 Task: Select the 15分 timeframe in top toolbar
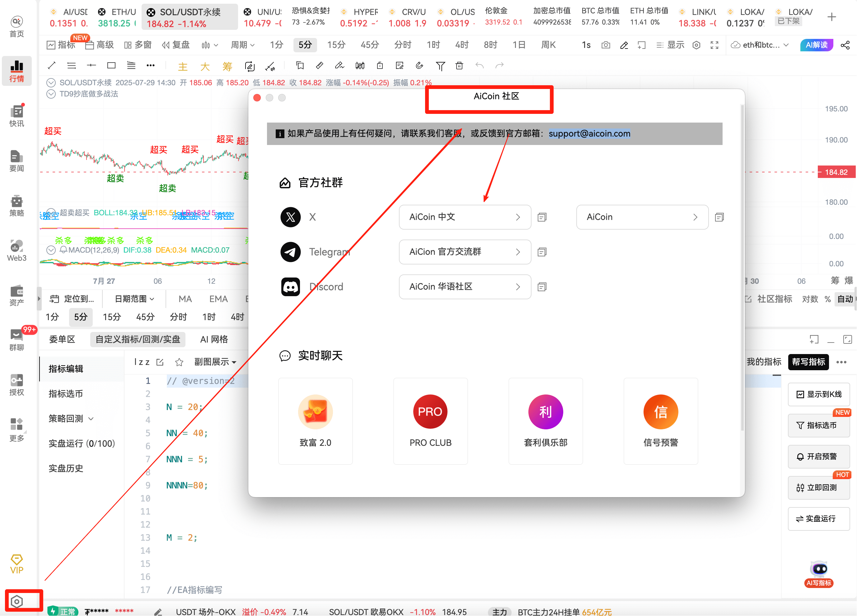point(336,45)
